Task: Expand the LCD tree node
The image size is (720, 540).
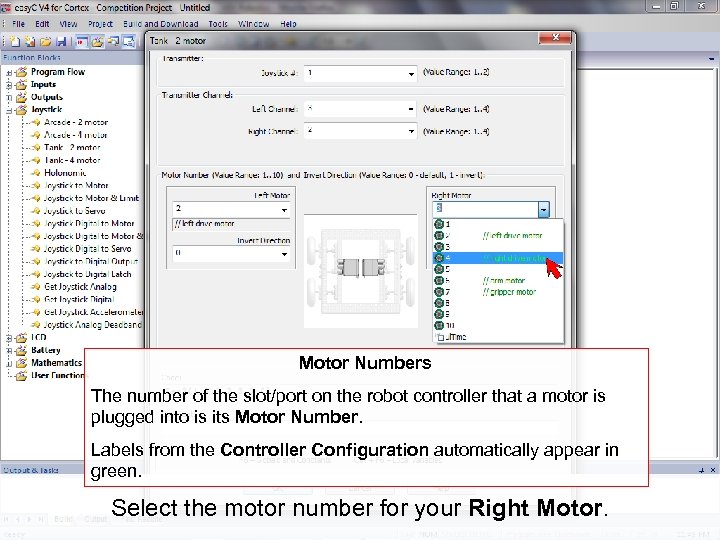Action: (x=9, y=338)
